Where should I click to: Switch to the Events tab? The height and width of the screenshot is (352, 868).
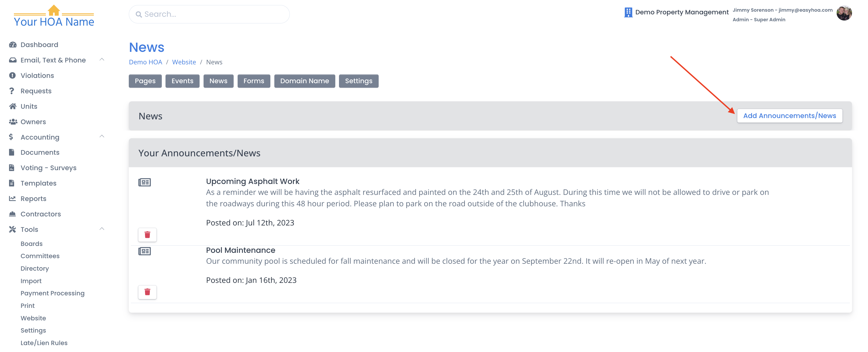point(182,81)
